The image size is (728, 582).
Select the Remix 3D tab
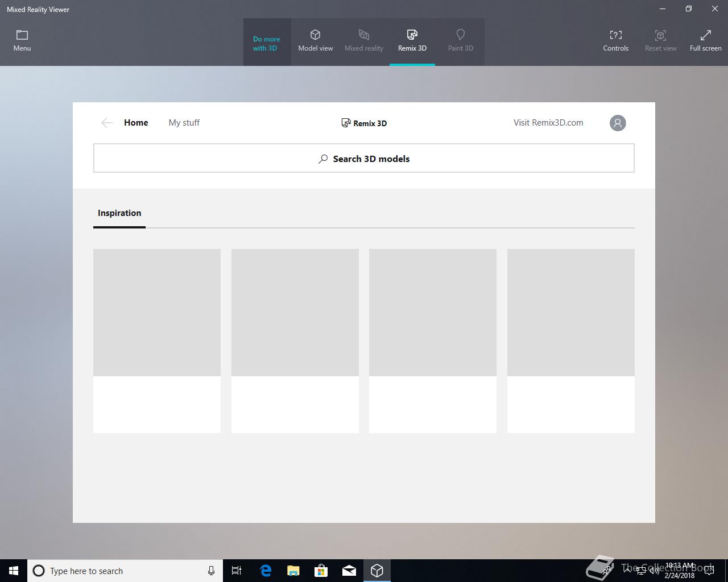coord(412,41)
